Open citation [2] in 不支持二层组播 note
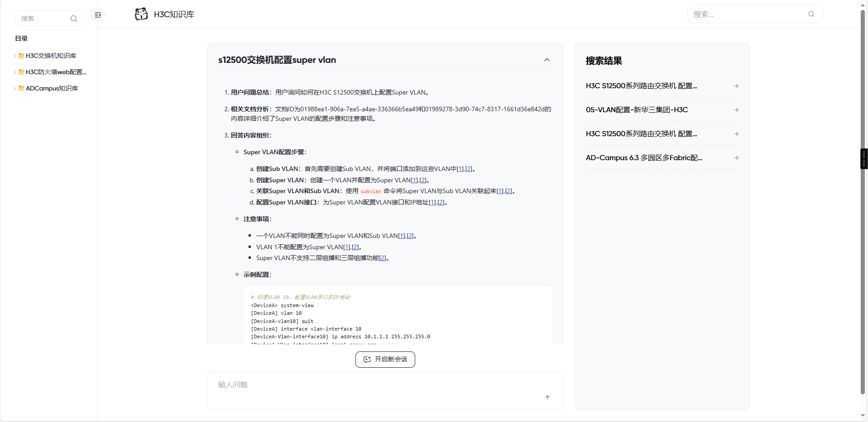 [383, 258]
